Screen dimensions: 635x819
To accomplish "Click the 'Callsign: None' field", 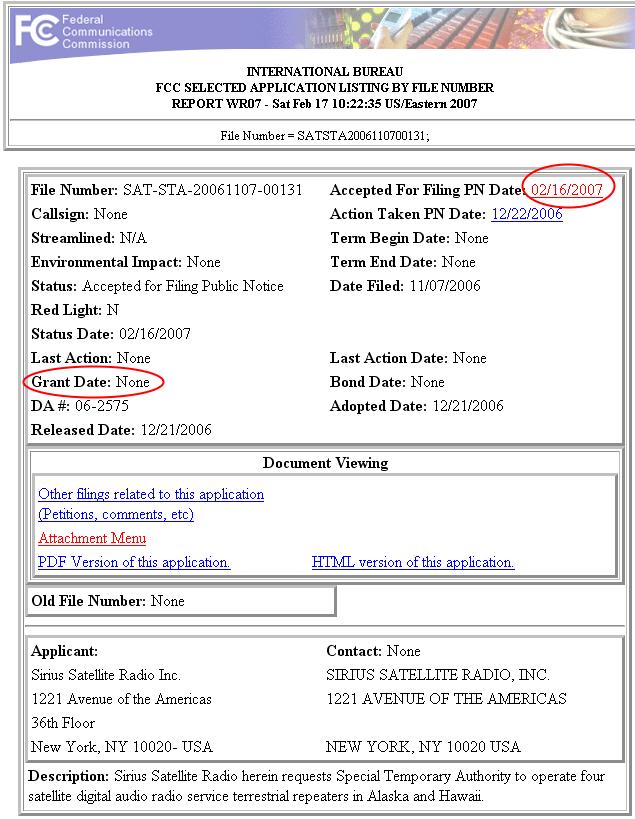I will pos(79,214).
